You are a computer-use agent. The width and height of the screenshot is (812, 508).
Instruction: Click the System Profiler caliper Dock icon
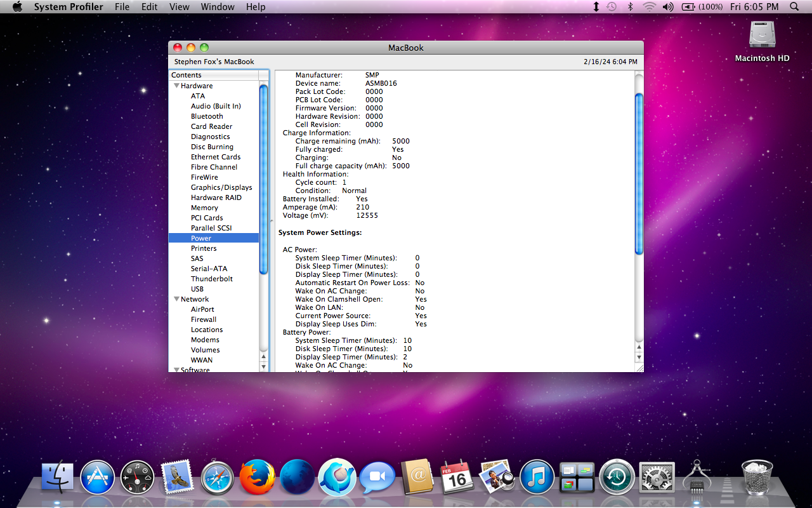696,478
